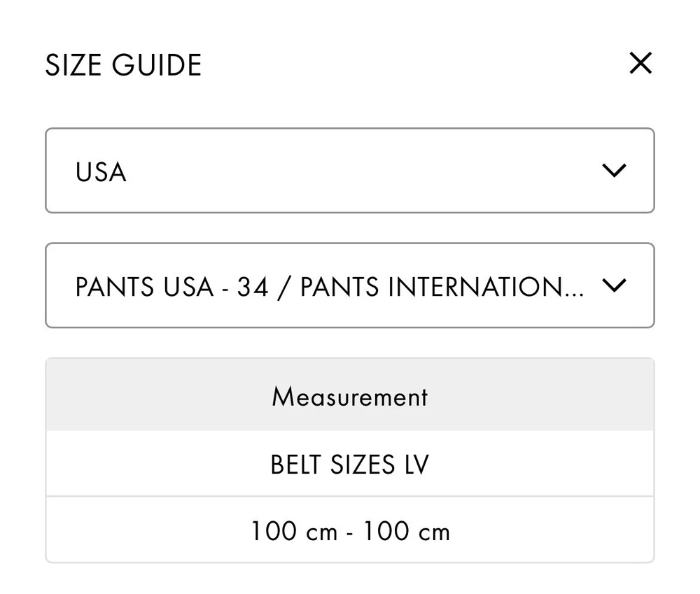Screen dimensions: 700x594
Task: Click the Measurement table header
Action: click(x=349, y=397)
